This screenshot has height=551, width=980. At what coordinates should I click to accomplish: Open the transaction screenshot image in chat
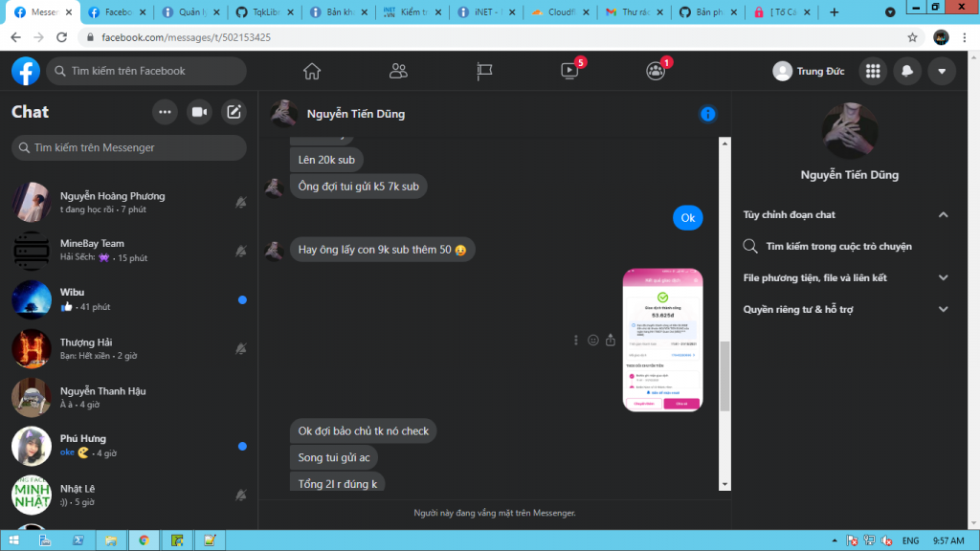(x=662, y=341)
